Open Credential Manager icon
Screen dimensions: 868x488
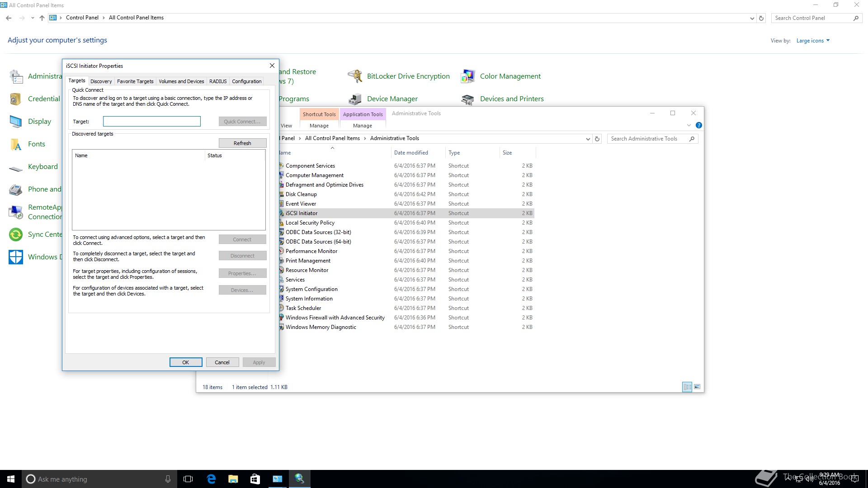tap(16, 99)
